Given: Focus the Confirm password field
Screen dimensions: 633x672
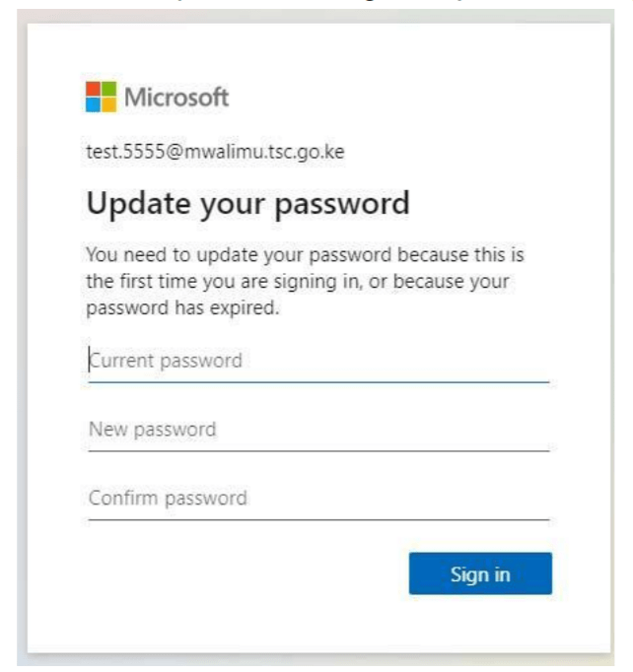Looking at the screenshot, I should [x=317, y=498].
